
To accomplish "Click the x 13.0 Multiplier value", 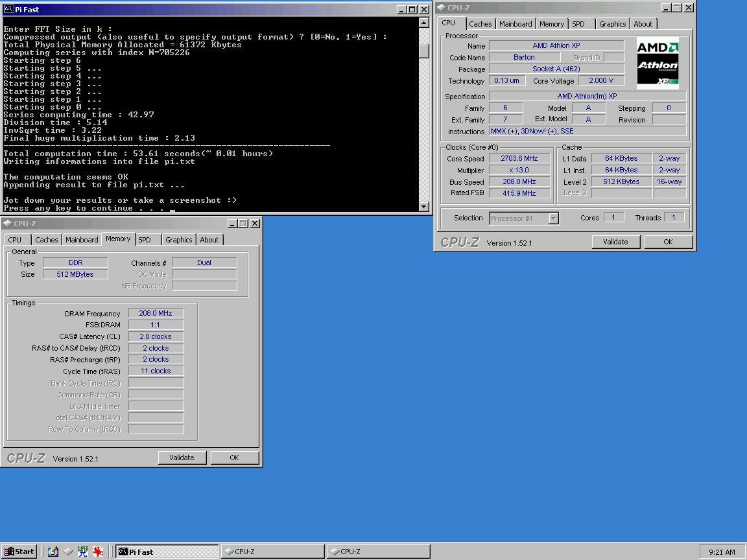I will [x=519, y=170].
